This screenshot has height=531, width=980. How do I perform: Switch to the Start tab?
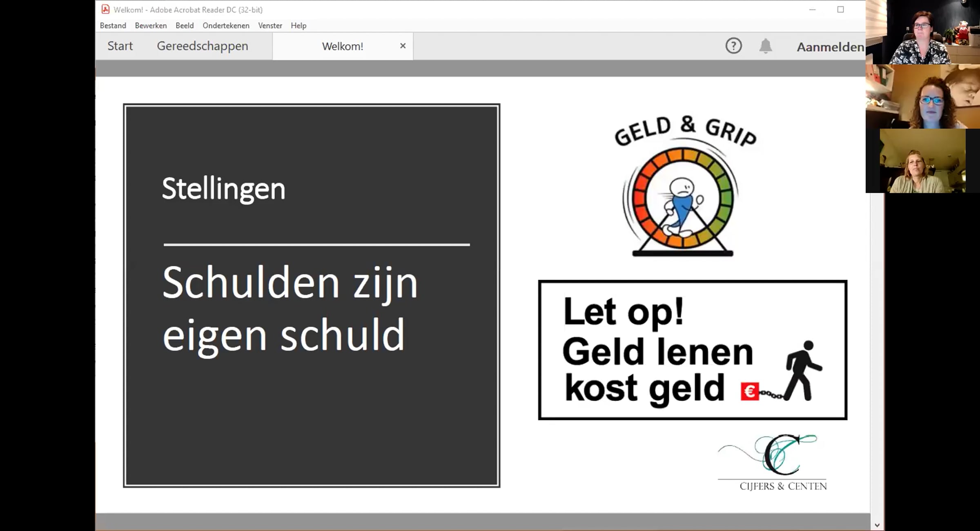pyautogui.click(x=120, y=46)
